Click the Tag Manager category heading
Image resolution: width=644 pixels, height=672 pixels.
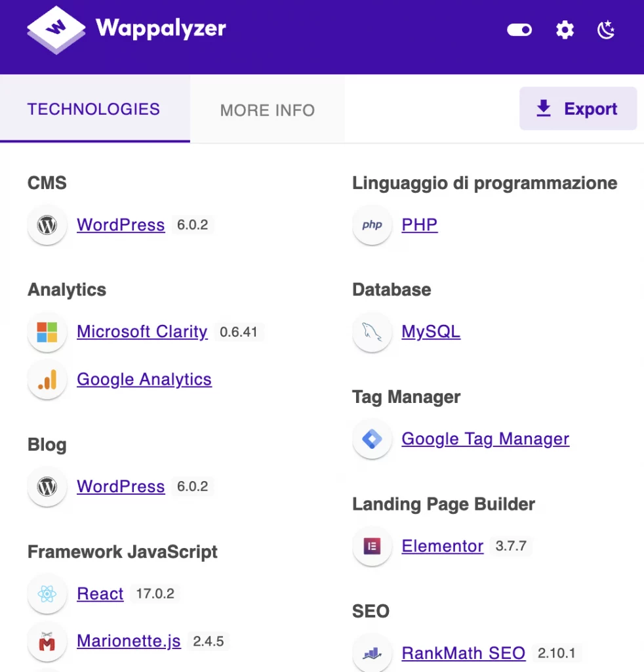pyautogui.click(x=407, y=397)
